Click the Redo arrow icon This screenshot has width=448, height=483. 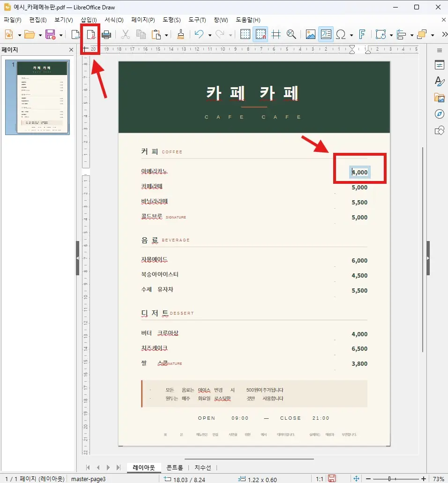[x=219, y=34]
